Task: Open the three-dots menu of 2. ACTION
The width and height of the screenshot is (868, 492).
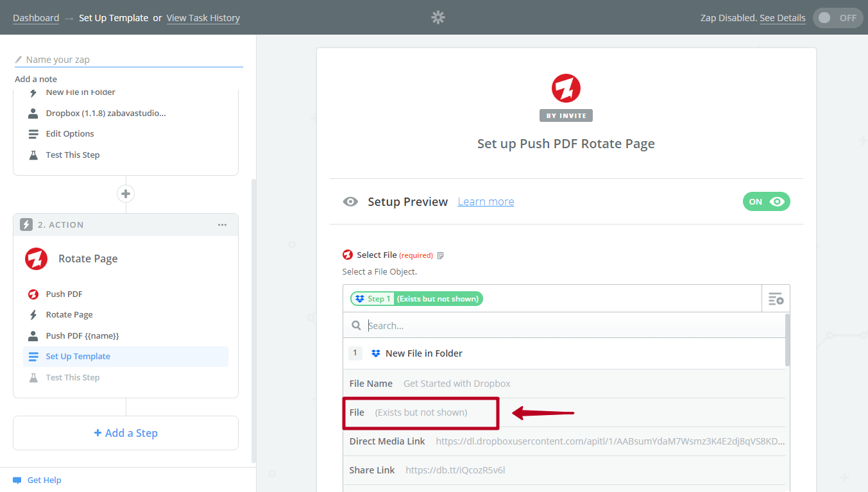Action: (x=222, y=225)
